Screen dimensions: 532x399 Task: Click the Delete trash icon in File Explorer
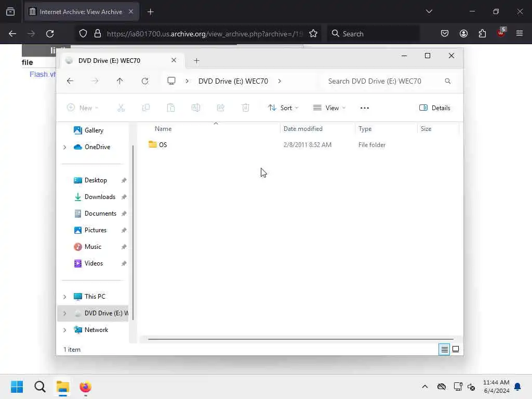(x=246, y=108)
